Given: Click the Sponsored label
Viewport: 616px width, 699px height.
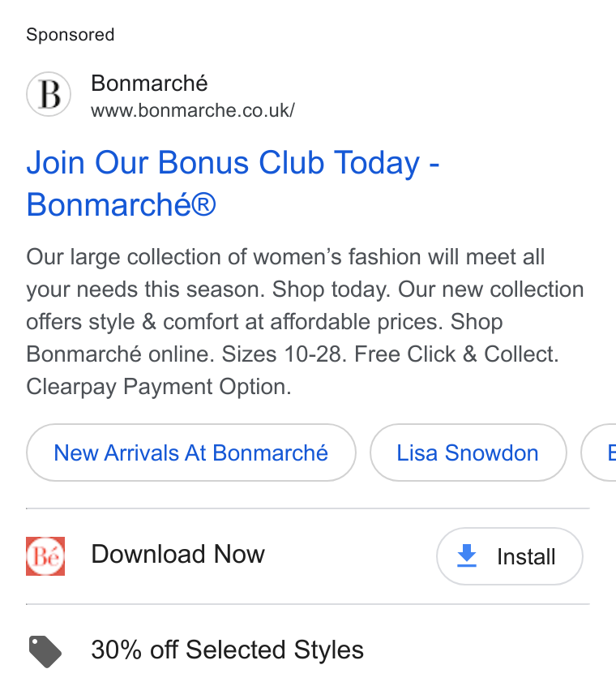Looking at the screenshot, I should [x=71, y=35].
